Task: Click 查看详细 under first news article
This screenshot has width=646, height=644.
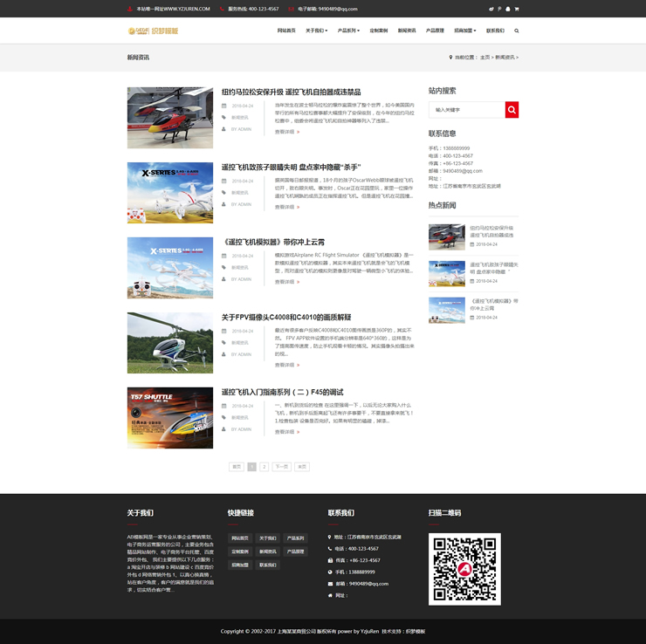Action: pyautogui.click(x=286, y=133)
